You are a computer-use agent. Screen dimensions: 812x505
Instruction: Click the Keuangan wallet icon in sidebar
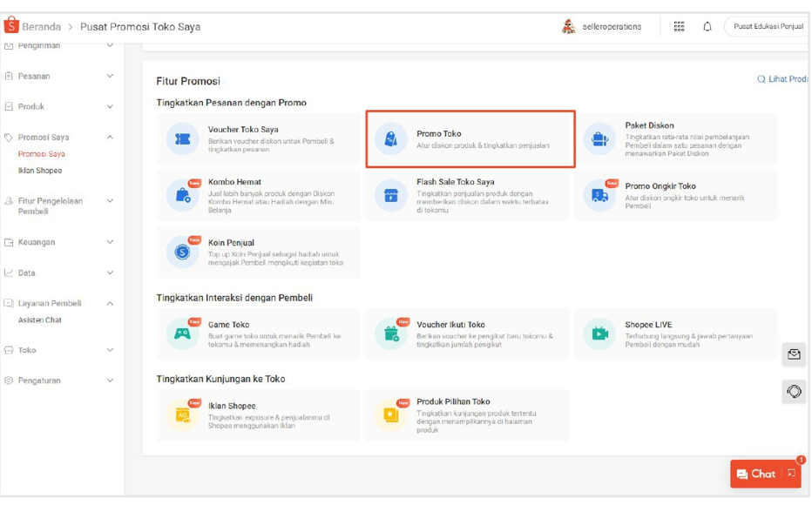9,242
